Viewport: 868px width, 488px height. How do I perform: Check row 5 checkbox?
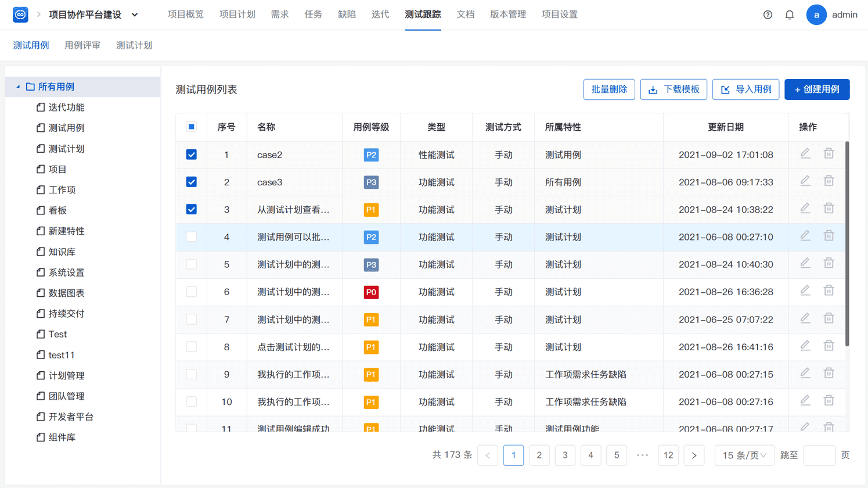(x=191, y=264)
